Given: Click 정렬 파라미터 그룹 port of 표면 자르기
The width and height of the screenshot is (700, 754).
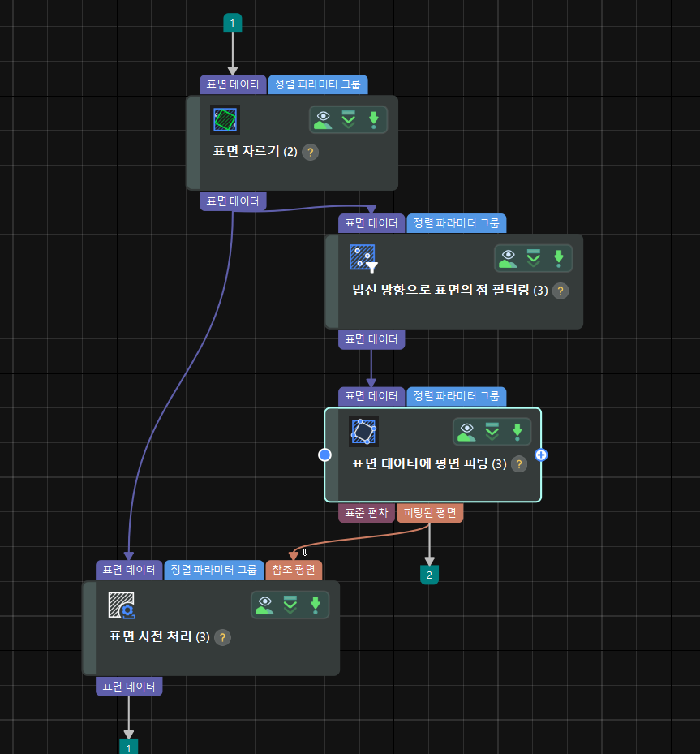Looking at the screenshot, I should click(318, 84).
